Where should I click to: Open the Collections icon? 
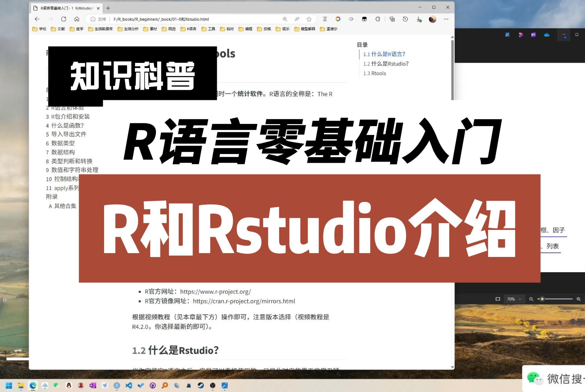392,19
